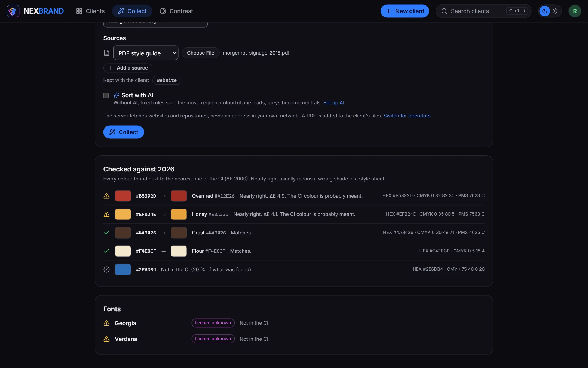Click warning icon next to Verdana
The image size is (588, 368).
pos(106,339)
